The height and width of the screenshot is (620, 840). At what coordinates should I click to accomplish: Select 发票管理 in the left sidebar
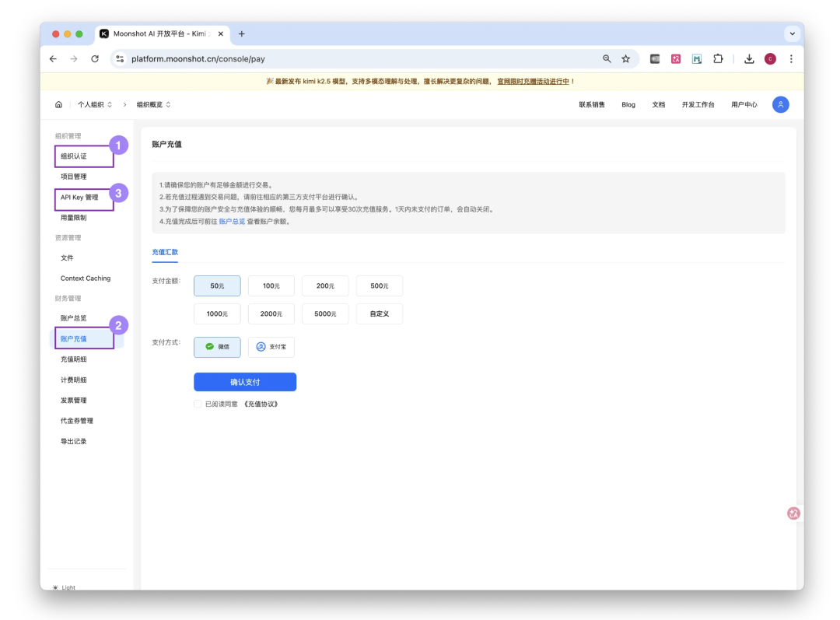point(73,400)
